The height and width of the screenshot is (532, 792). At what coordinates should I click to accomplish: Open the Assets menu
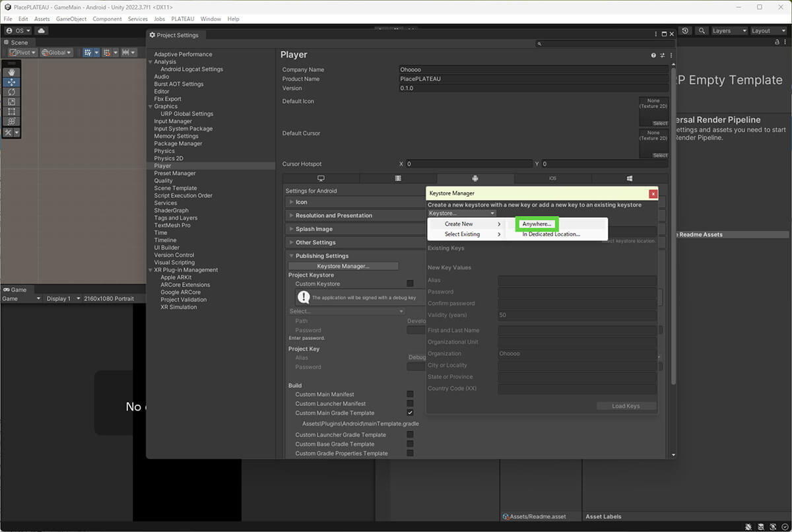42,19
